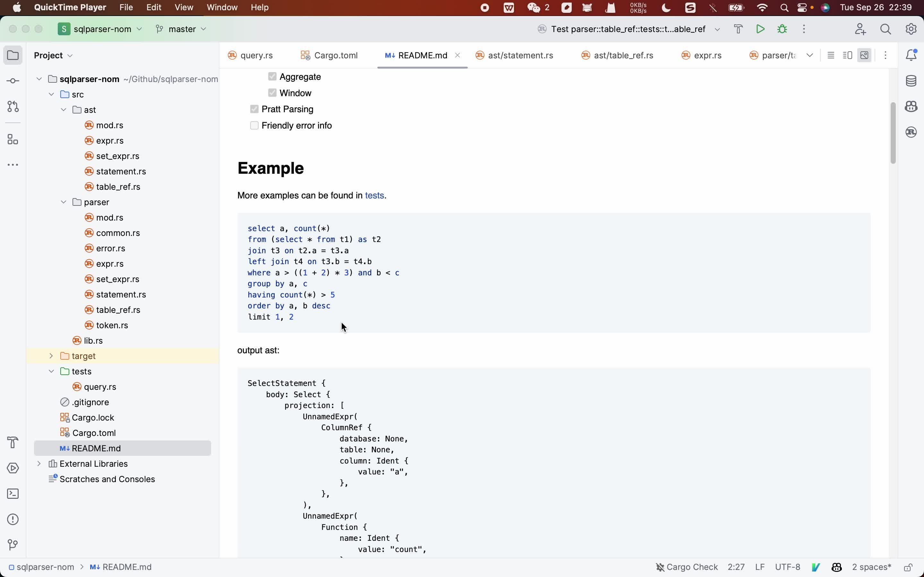The image size is (924, 577).
Task: Click the Build hammer icon in toolbar
Action: (x=738, y=29)
